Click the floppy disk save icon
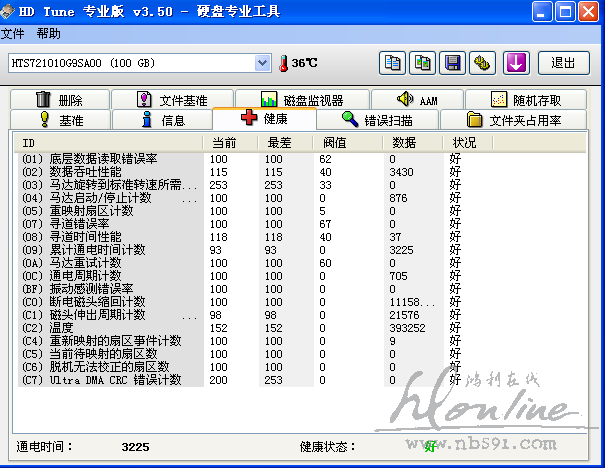 [454, 63]
